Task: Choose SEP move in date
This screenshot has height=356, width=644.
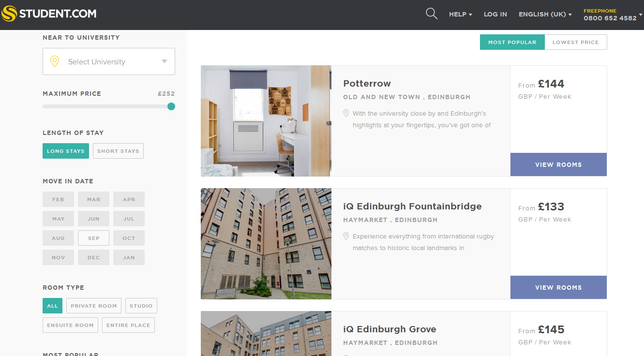Action: 93,238
